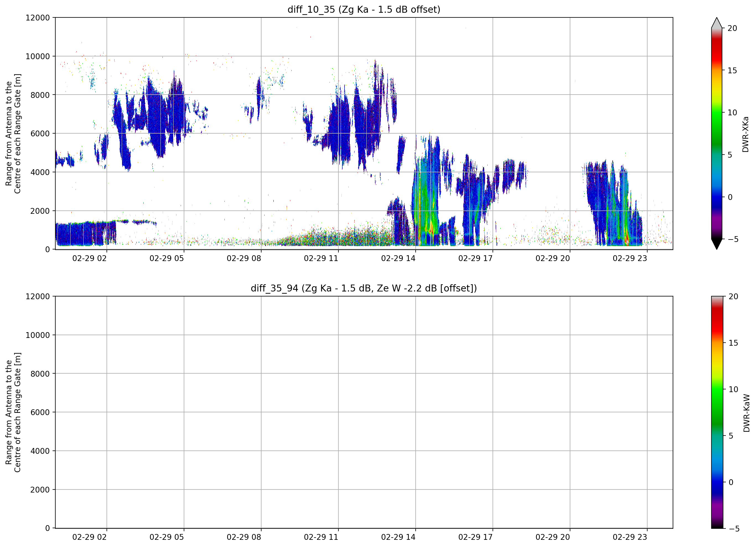Click the bottom plot's y-axis range title
Screen dimensions: 756x547
tap(13, 412)
